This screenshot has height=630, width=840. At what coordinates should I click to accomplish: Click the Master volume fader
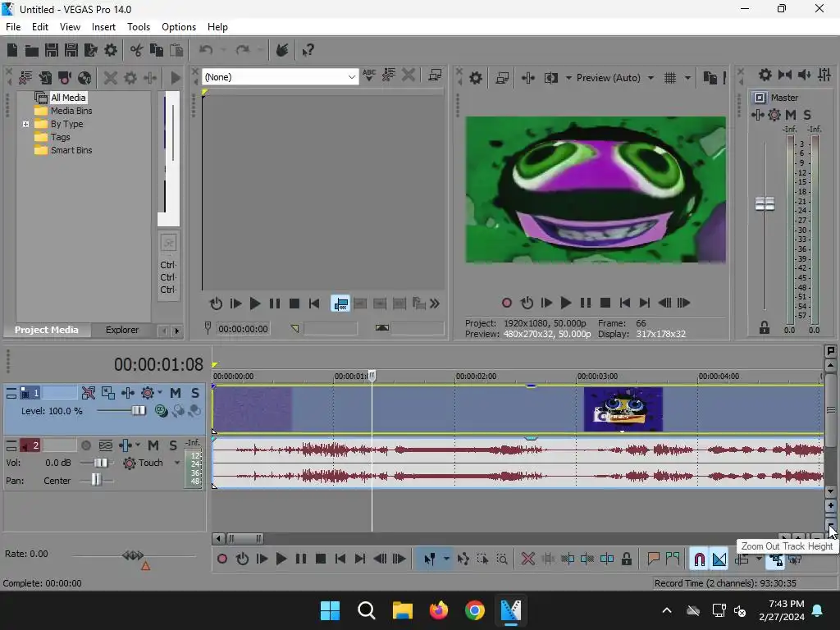tap(765, 203)
